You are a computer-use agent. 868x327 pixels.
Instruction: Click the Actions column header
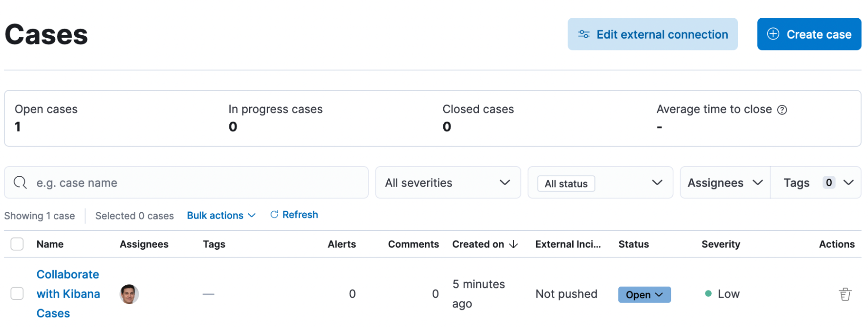(x=837, y=244)
